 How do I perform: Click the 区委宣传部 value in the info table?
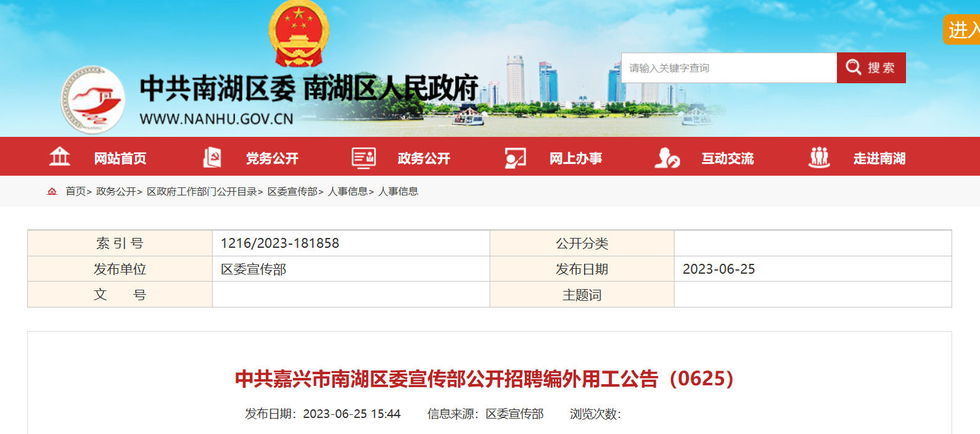click(x=253, y=269)
